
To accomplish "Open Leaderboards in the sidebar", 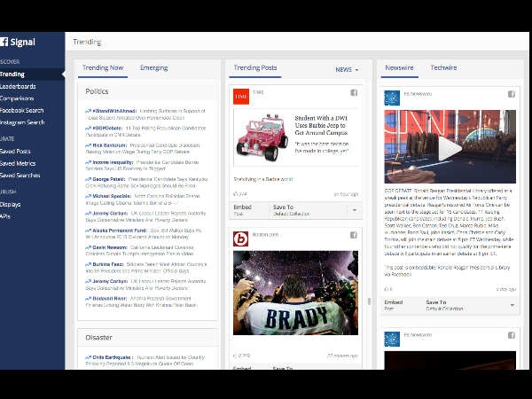I will pos(18,87).
